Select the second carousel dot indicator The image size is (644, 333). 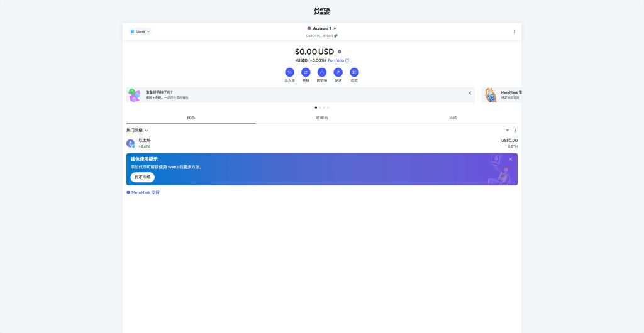pyautogui.click(x=320, y=107)
